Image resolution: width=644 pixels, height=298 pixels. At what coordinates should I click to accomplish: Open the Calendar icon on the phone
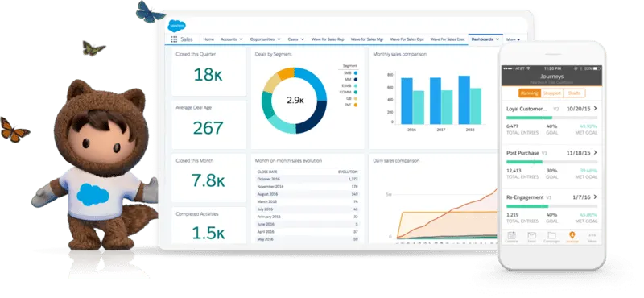coord(511,235)
